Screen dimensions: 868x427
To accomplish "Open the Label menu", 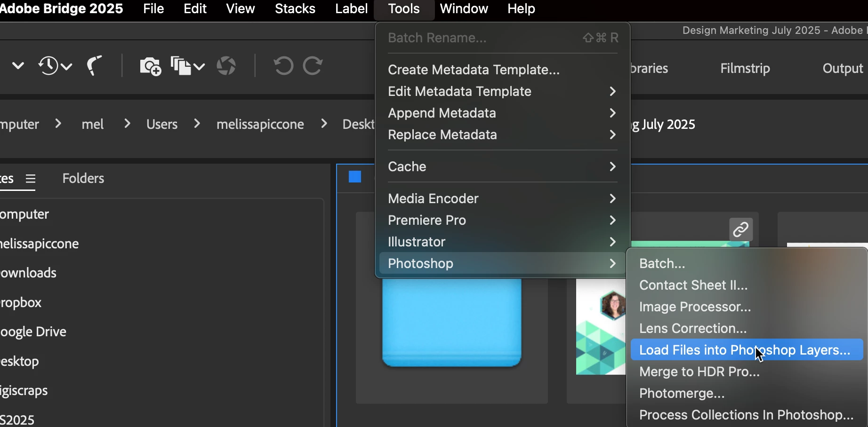I will [351, 9].
